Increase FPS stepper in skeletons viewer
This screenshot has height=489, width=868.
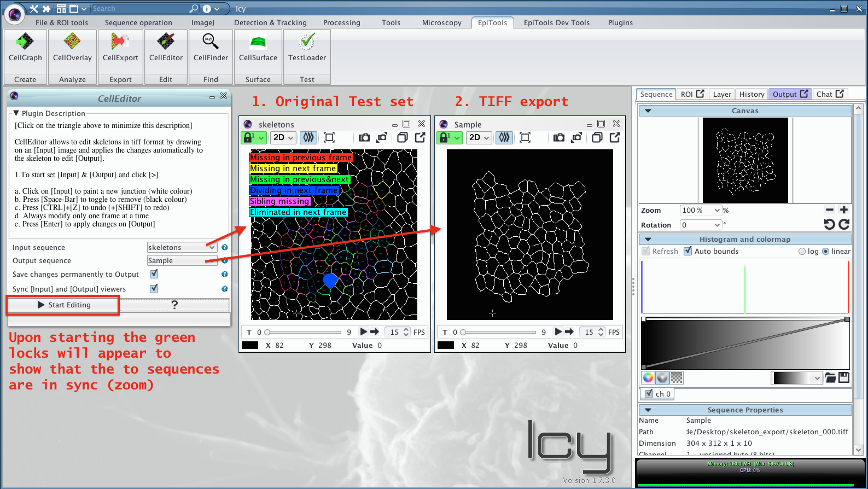(406, 329)
